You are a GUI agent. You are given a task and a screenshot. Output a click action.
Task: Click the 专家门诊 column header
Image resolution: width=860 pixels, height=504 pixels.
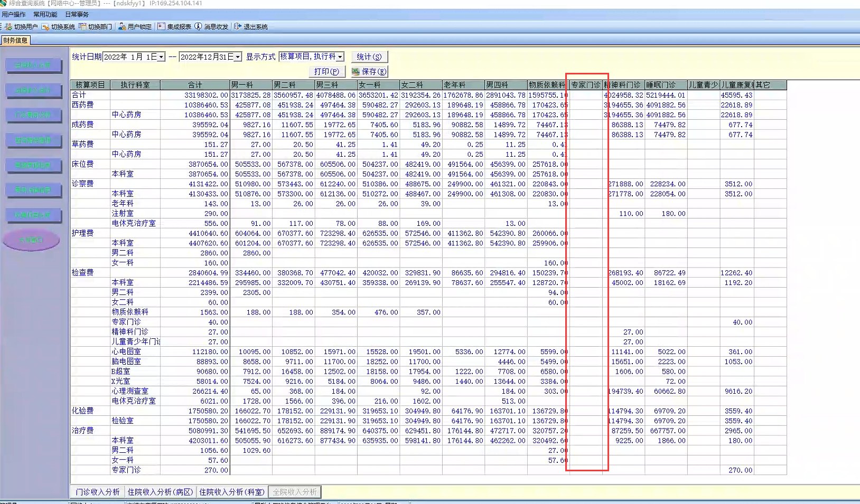coord(586,85)
